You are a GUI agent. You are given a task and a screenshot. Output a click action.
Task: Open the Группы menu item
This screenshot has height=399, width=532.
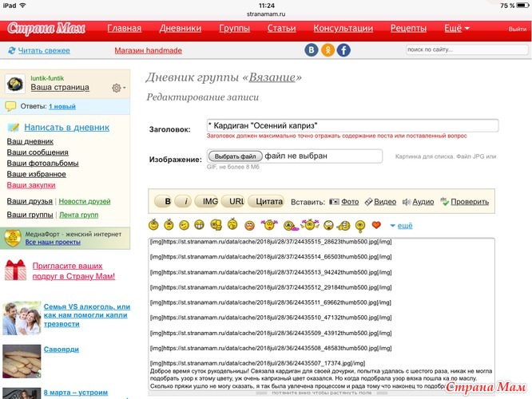234,29
